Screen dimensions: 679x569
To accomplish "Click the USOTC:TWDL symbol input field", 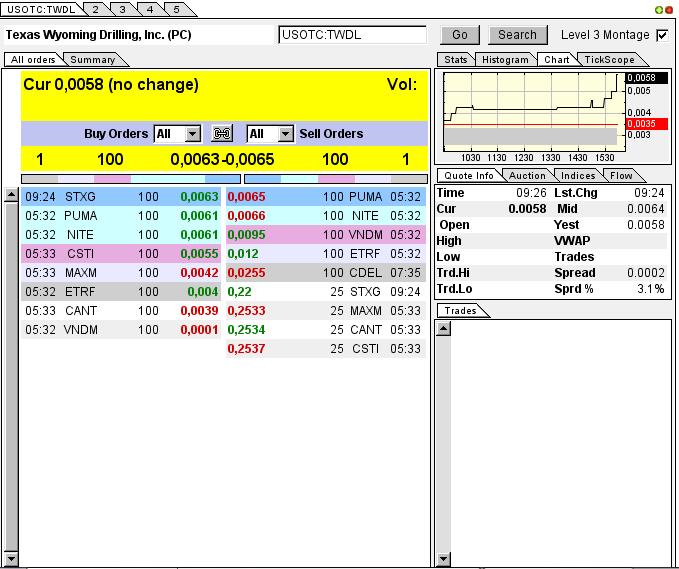I will [352, 35].
